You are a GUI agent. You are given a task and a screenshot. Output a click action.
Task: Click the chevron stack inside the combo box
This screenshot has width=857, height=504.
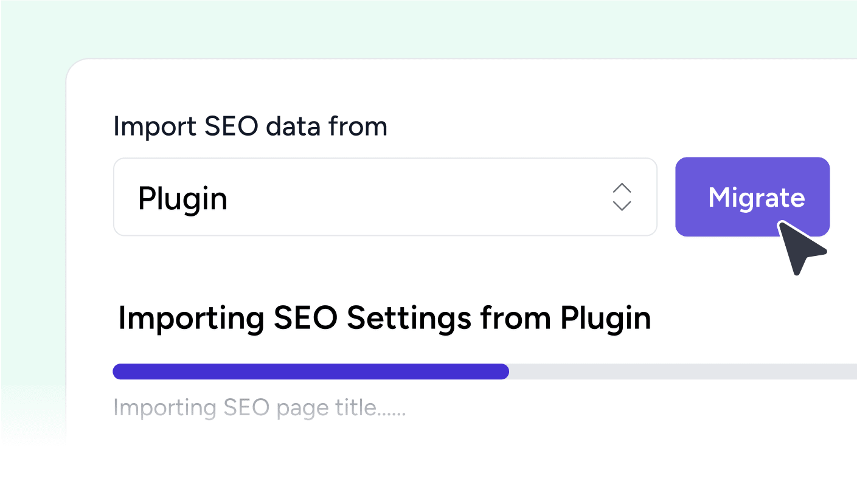(622, 197)
